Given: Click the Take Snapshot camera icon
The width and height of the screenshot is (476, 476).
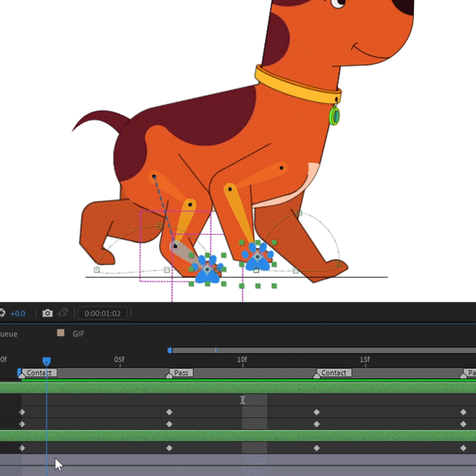Looking at the screenshot, I should tap(48, 313).
